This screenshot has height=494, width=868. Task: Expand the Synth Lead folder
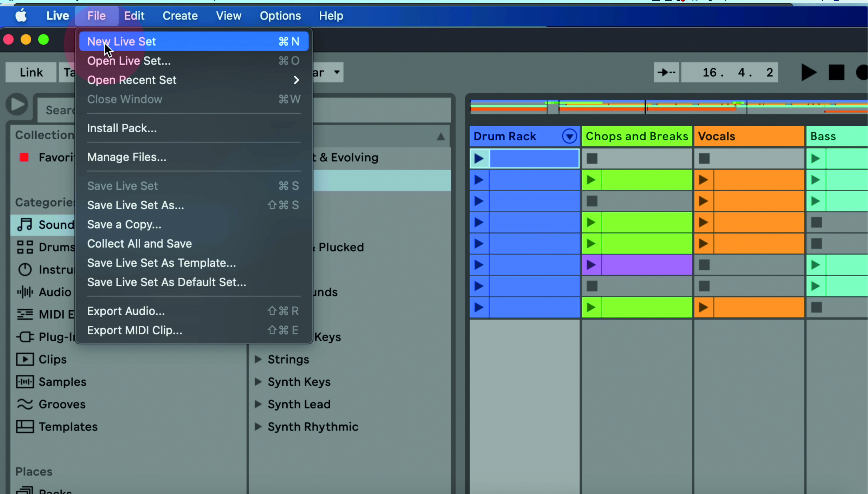point(258,404)
